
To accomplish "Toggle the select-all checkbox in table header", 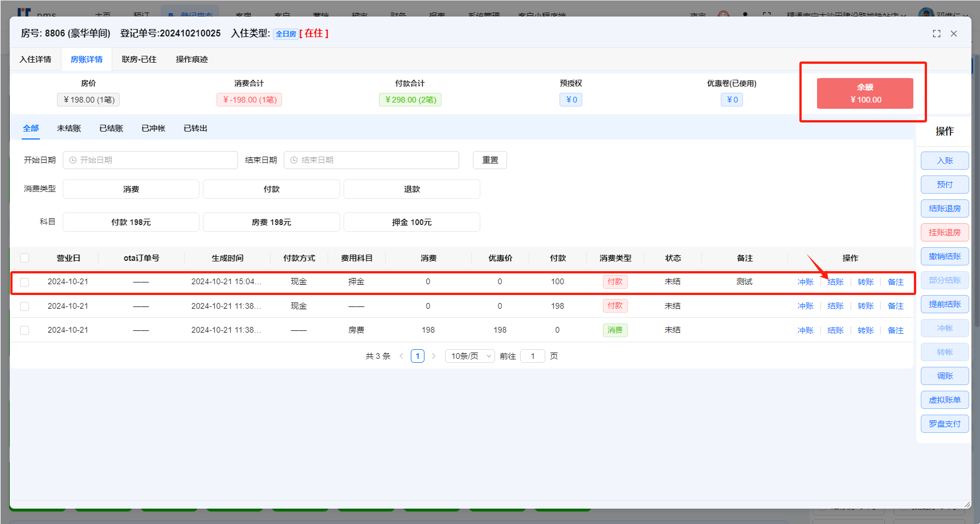I will pyautogui.click(x=24, y=258).
